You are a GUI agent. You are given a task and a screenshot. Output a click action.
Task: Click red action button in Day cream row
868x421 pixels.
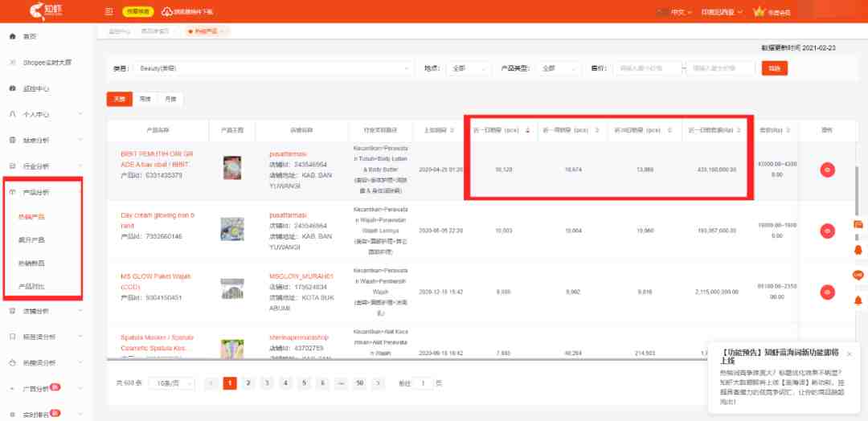[x=828, y=231]
